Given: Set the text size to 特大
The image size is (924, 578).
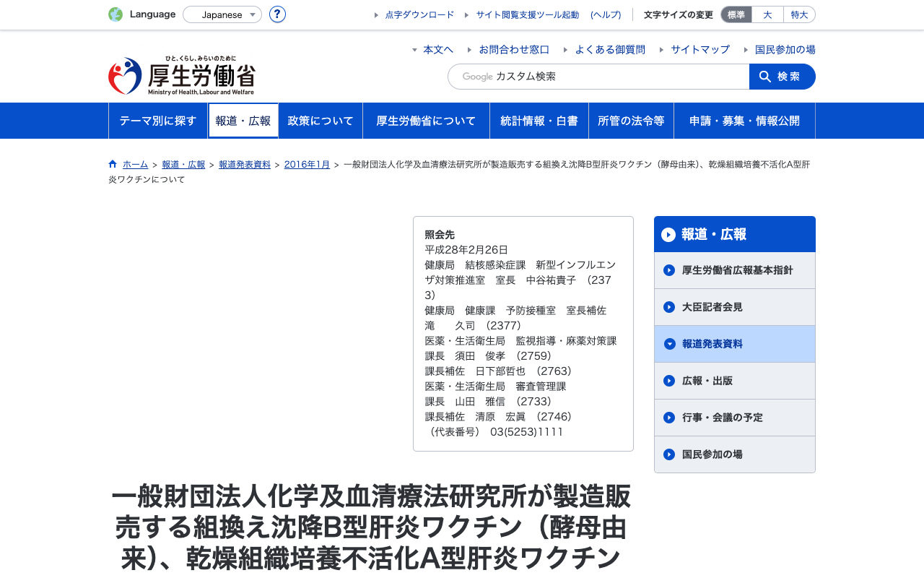Looking at the screenshot, I should (x=799, y=14).
